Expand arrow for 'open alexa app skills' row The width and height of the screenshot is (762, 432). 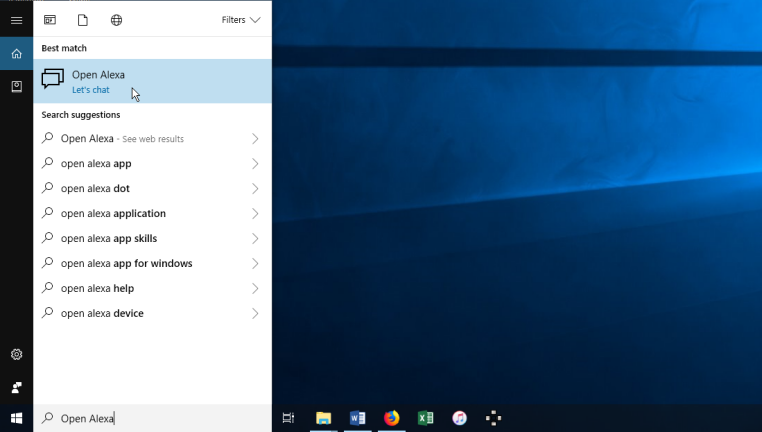255,239
